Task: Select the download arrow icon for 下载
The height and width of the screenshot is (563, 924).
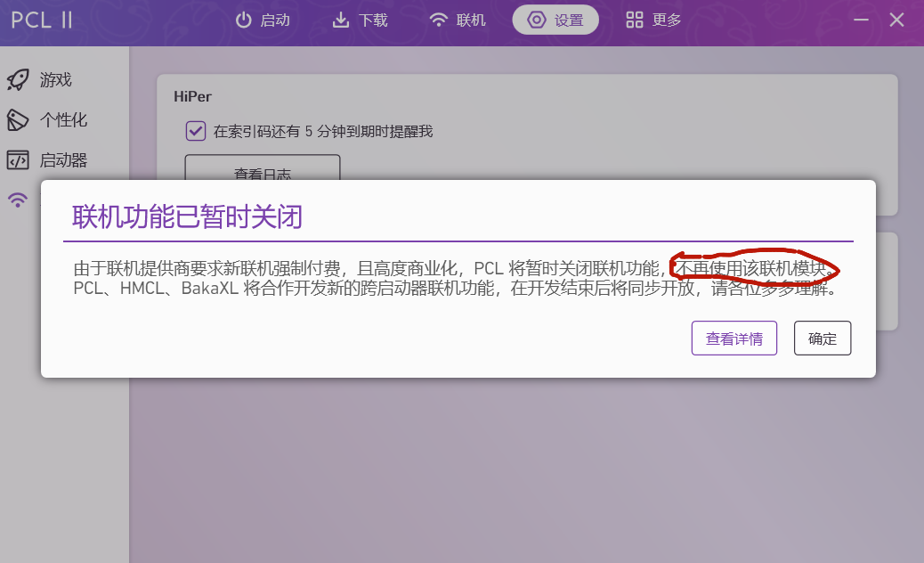Action: [341, 20]
